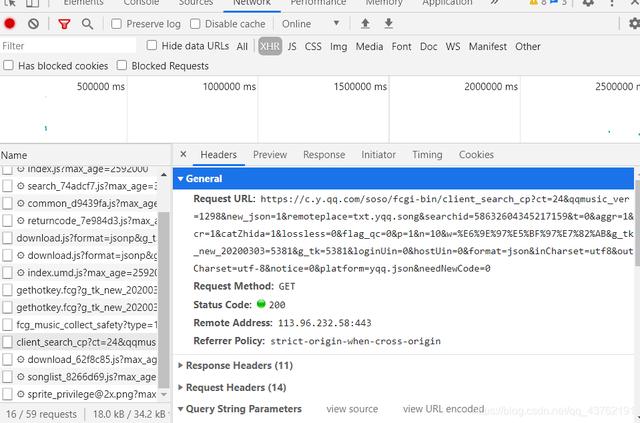Expand Request Headers (14) section

[235, 387]
